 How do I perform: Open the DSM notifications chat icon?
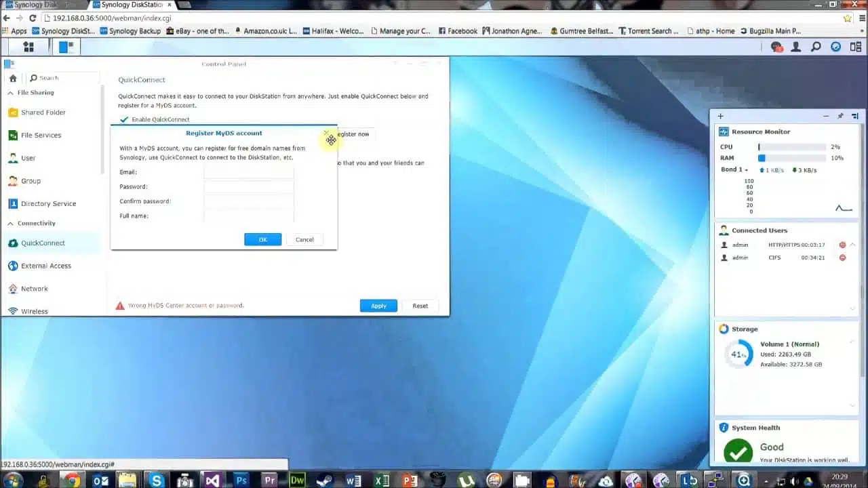point(777,47)
